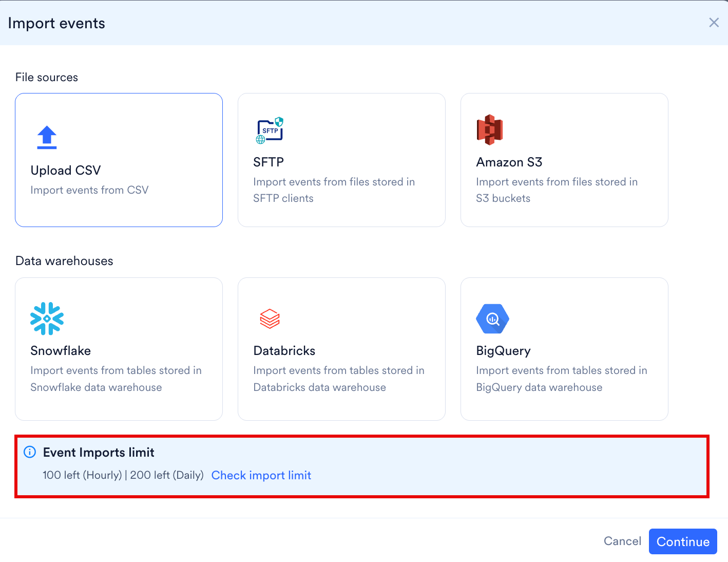Click the 'Import events' dialog title
Screen dimensions: 728x562
point(56,23)
